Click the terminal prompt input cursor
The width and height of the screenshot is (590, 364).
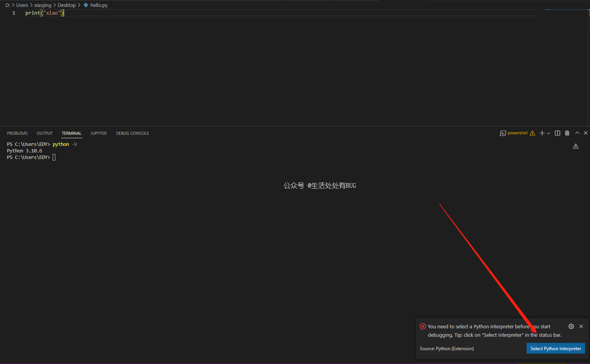(x=54, y=157)
